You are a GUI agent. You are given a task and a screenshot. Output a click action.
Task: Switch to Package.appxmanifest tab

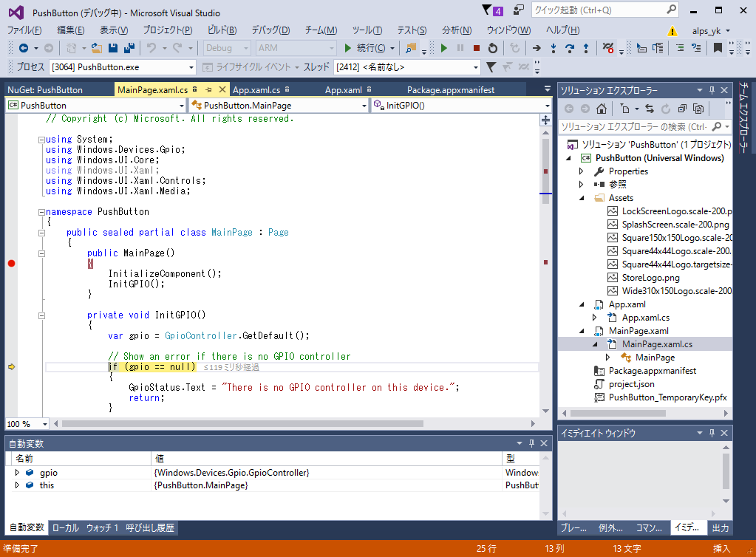point(451,90)
